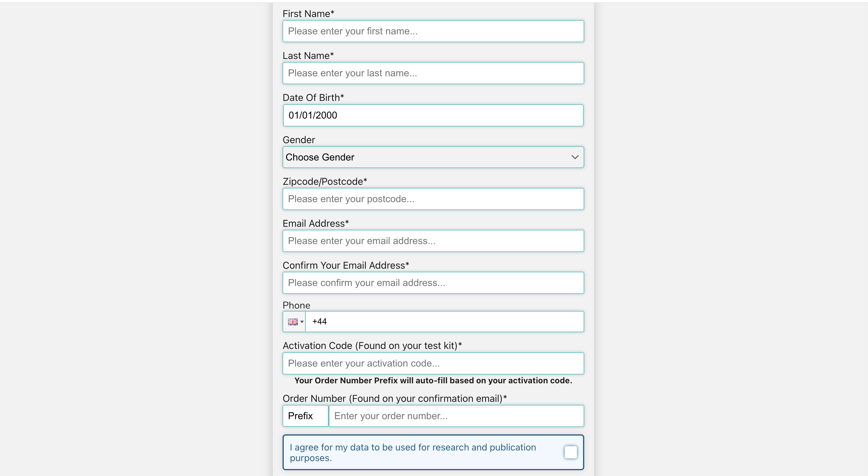Click the Last Name input field
This screenshot has height=476, width=868.
point(433,73)
